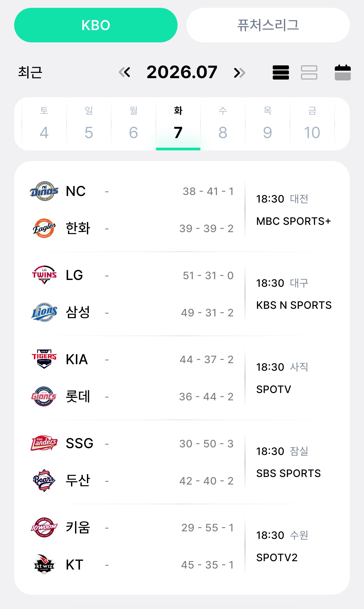Go to next month with the double-right arrow

(239, 73)
